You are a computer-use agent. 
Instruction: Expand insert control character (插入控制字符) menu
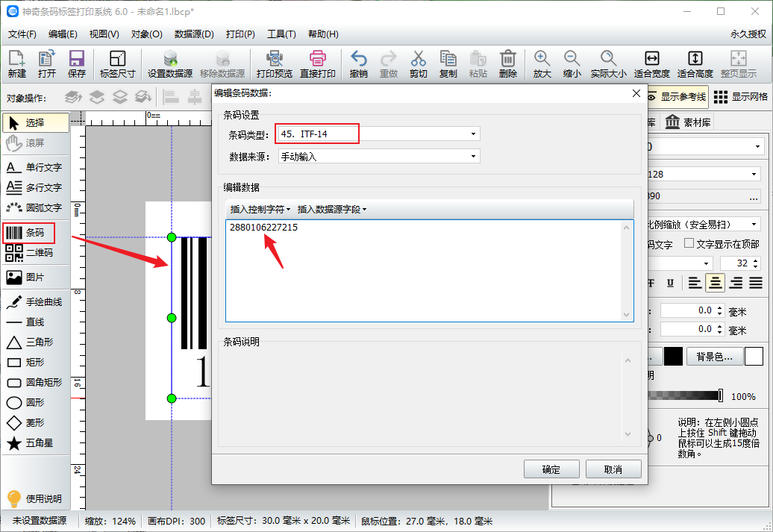260,210
